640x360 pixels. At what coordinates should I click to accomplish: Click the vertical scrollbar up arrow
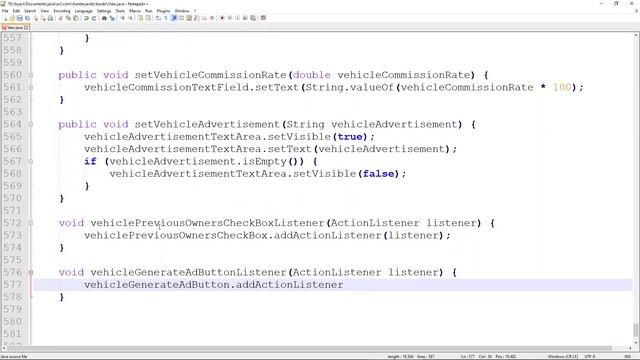click(636, 36)
